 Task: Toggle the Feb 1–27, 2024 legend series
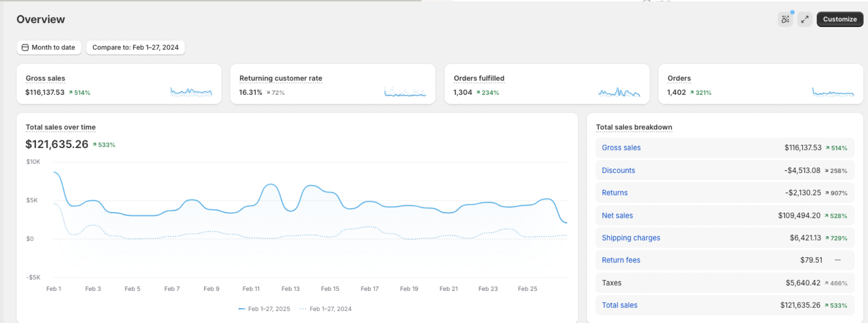[x=326, y=309]
